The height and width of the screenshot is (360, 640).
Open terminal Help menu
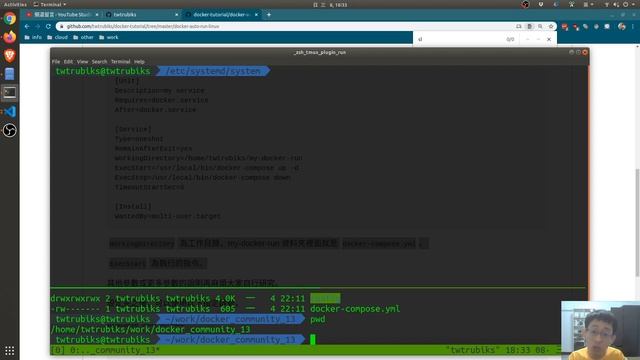point(139,62)
